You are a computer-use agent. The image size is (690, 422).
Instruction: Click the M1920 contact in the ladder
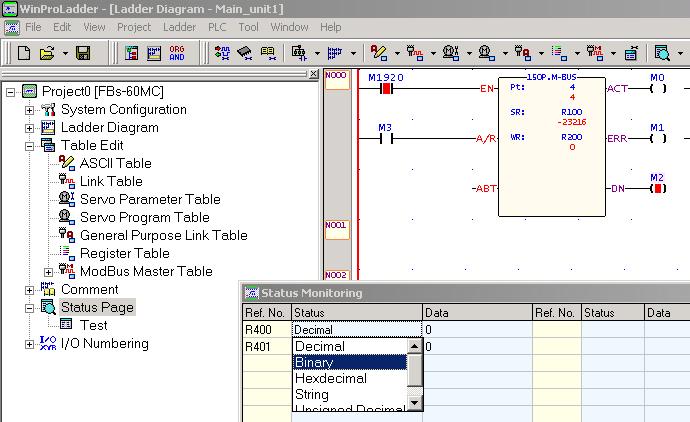coord(386,89)
